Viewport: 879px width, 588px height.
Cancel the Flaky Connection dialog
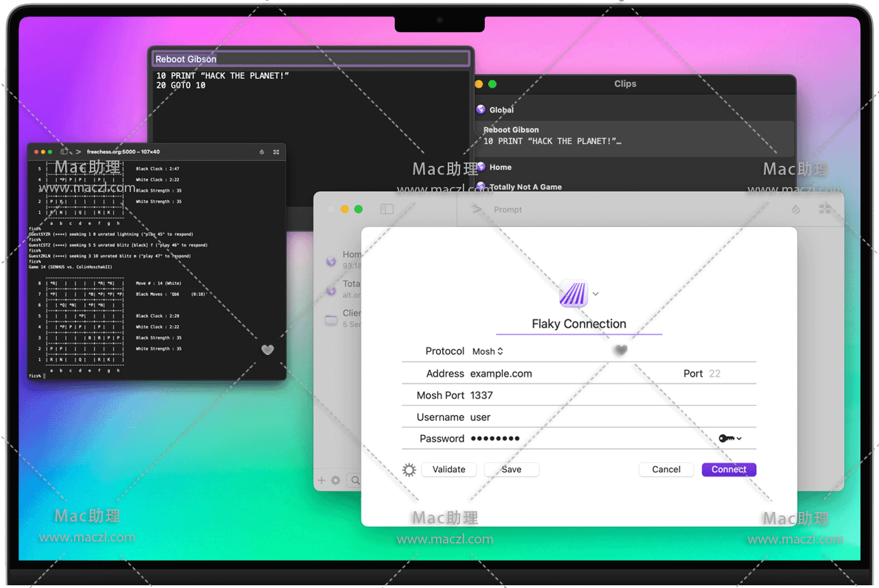pos(666,470)
